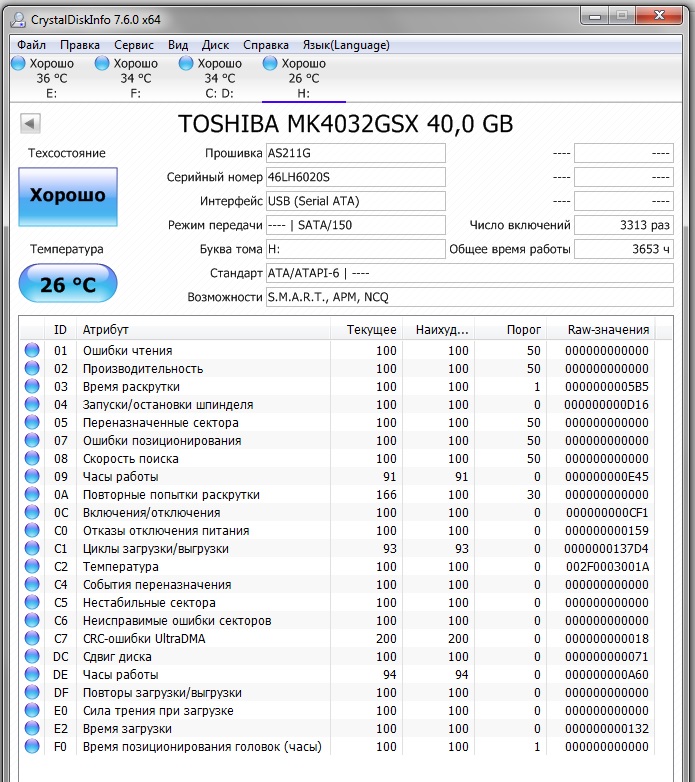Screen dimensions: 695x782
Task: Click raw value 002F0003001A
Action: [x=607, y=567]
